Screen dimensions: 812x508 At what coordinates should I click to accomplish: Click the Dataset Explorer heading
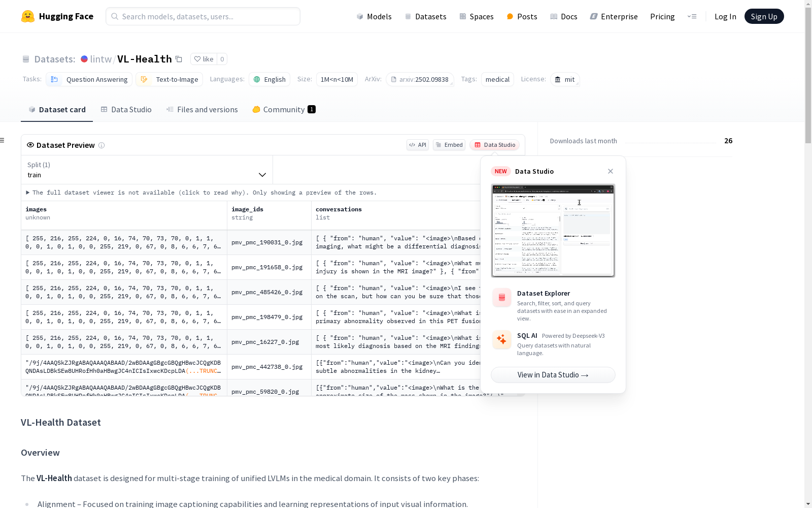(x=544, y=293)
